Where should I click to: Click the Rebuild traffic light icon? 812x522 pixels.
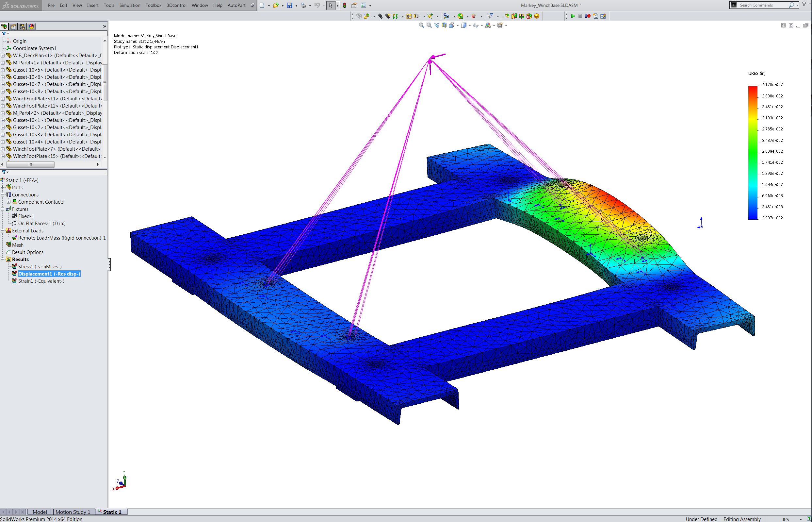coord(345,6)
